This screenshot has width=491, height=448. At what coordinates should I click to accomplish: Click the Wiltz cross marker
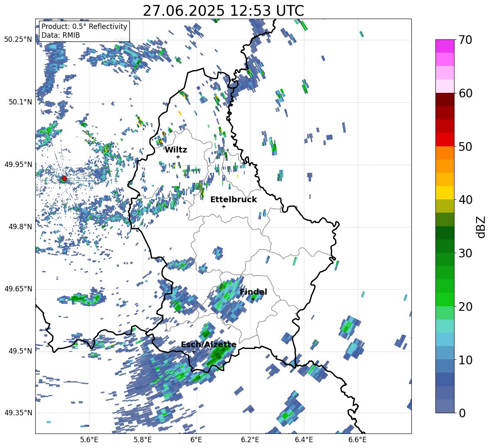point(178,157)
